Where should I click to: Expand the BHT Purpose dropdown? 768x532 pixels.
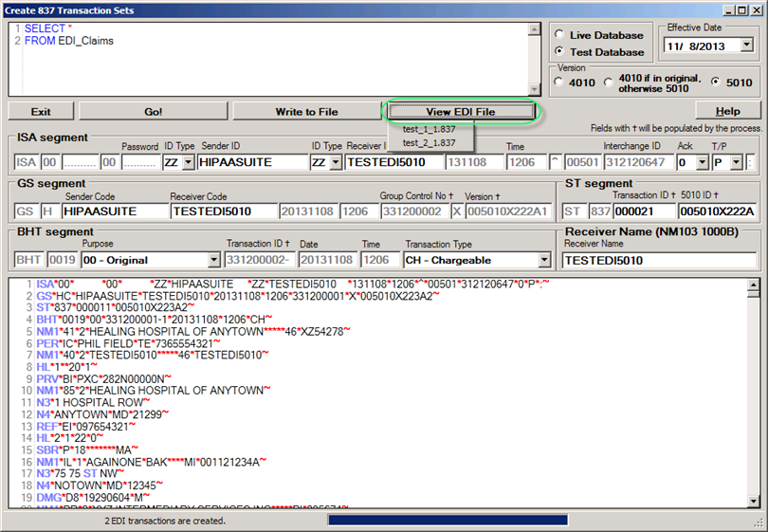coord(213,260)
